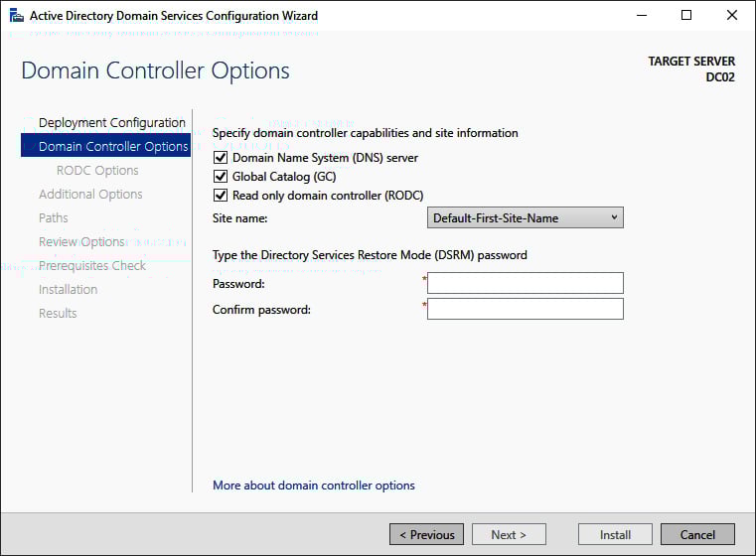This screenshot has width=756, height=556.
Task: Go back with the Previous button
Action: point(427,534)
